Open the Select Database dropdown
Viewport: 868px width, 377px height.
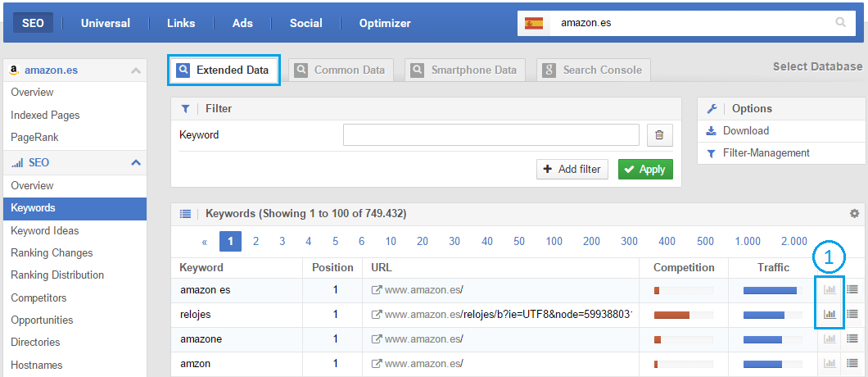pyautogui.click(x=817, y=66)
